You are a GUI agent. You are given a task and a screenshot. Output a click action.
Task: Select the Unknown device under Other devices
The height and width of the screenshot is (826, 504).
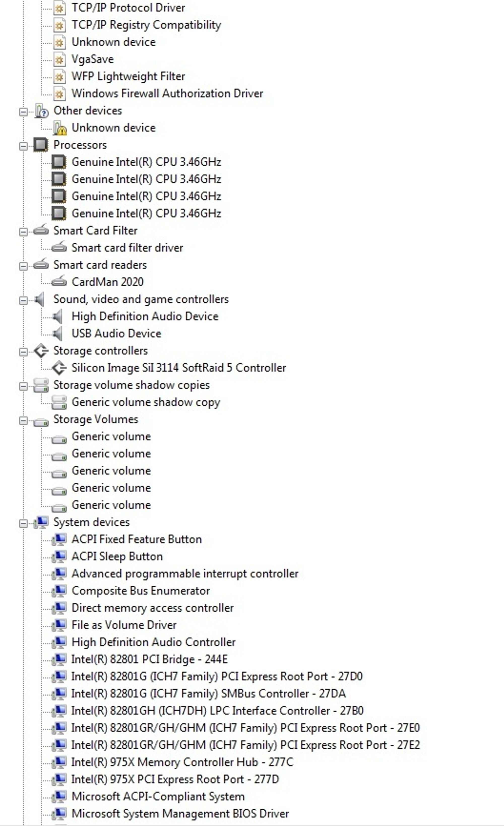(x=113, y=128)
